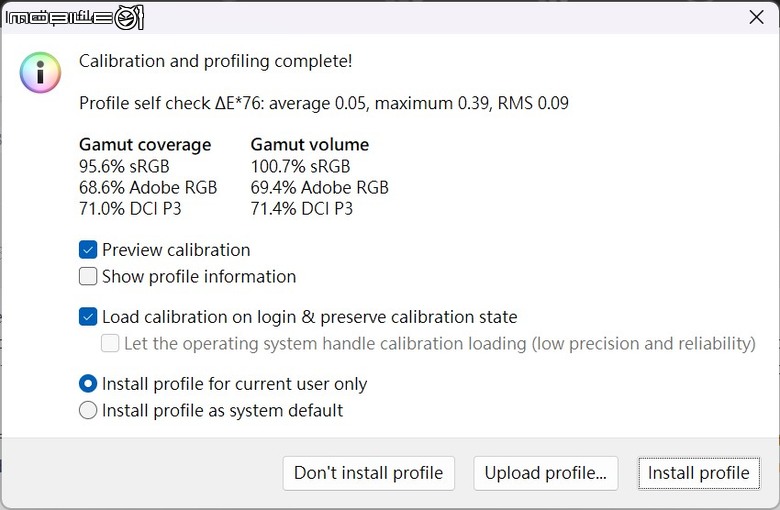Image resolution: width=780 pixels, height=510 pixels.
Task: Check Let the operating system handle calibration loading
Action: pos(110,343)
